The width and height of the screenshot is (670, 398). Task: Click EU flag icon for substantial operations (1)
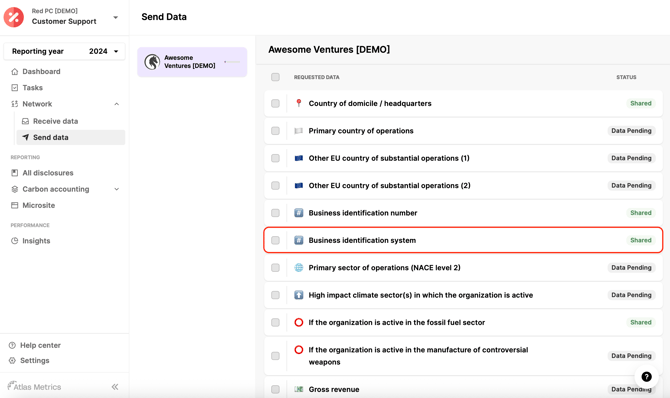click(x=299, y=158)
